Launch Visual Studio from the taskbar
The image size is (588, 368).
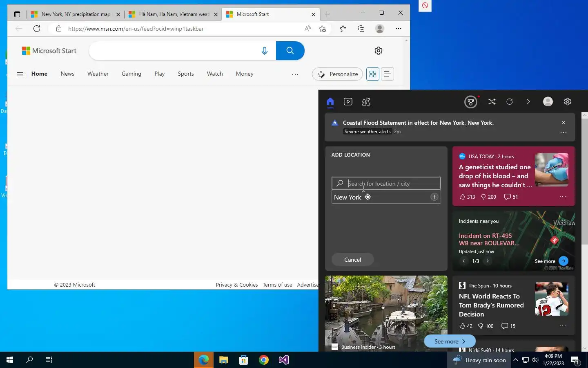pyautogui.click(x=284, y=360)
